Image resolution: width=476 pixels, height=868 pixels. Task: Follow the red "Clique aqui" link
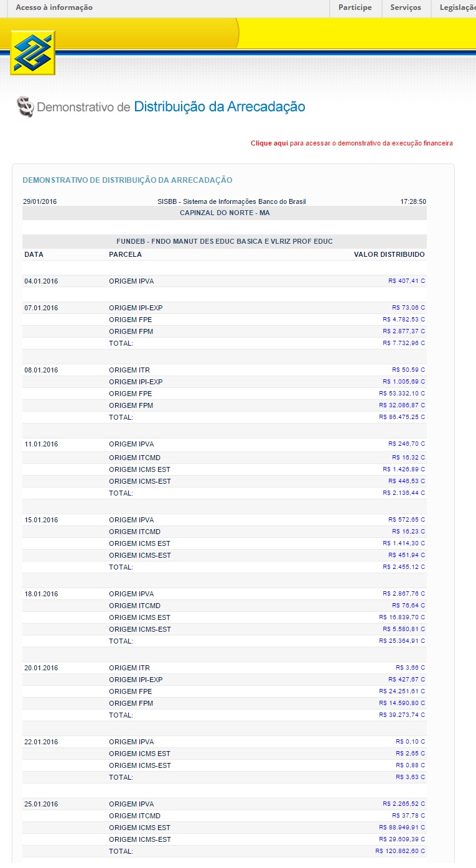tap(269, 144)
